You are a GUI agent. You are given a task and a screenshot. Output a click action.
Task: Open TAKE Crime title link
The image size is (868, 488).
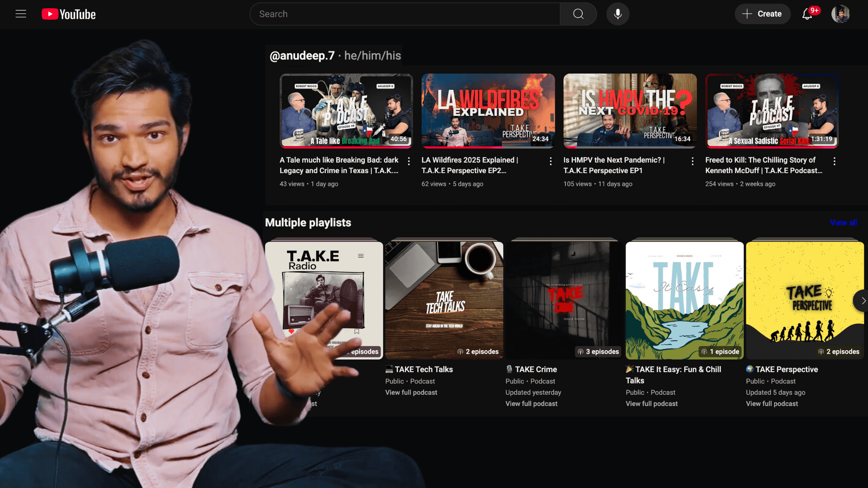[531, 370]
